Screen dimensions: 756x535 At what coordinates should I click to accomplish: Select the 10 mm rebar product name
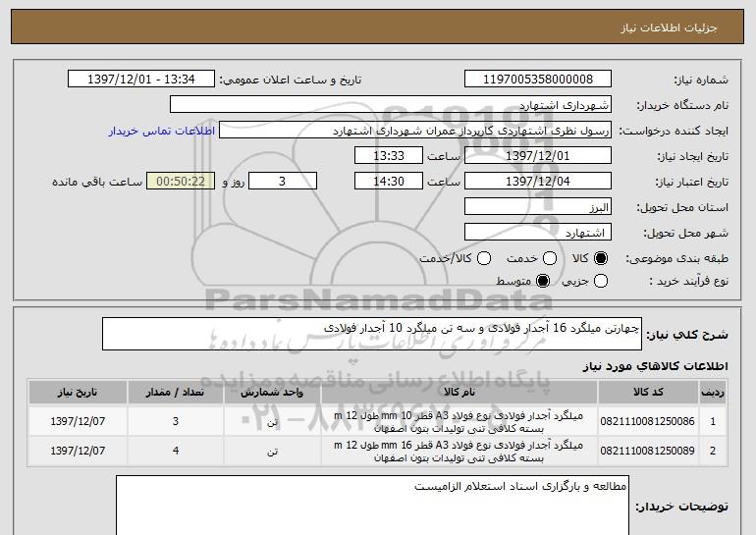(x=459, y=422)
